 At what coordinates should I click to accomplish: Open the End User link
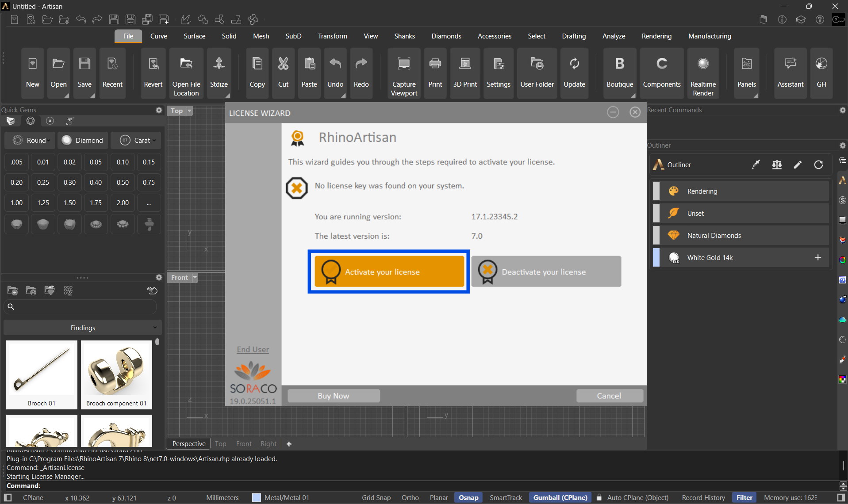[x=253, y=349]
